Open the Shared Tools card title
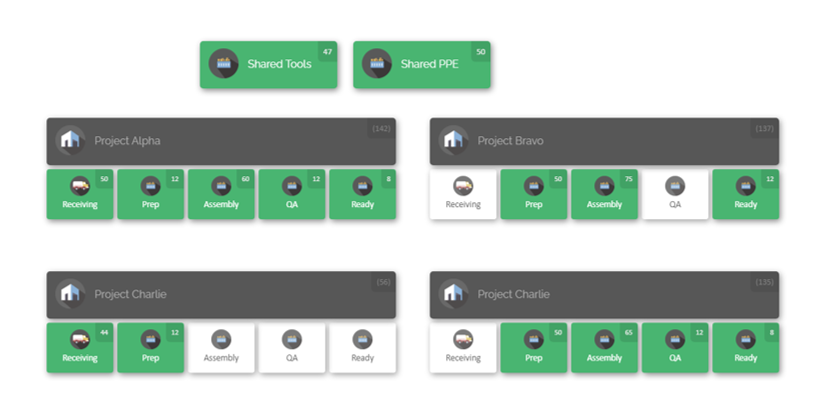 pyautogui.click(x=280, y=64)
